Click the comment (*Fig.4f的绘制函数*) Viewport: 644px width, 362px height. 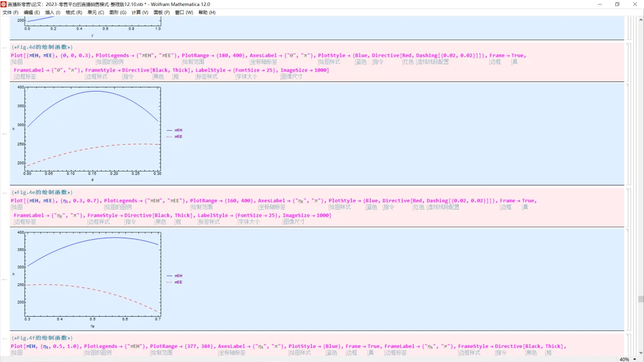pos(42,338)
